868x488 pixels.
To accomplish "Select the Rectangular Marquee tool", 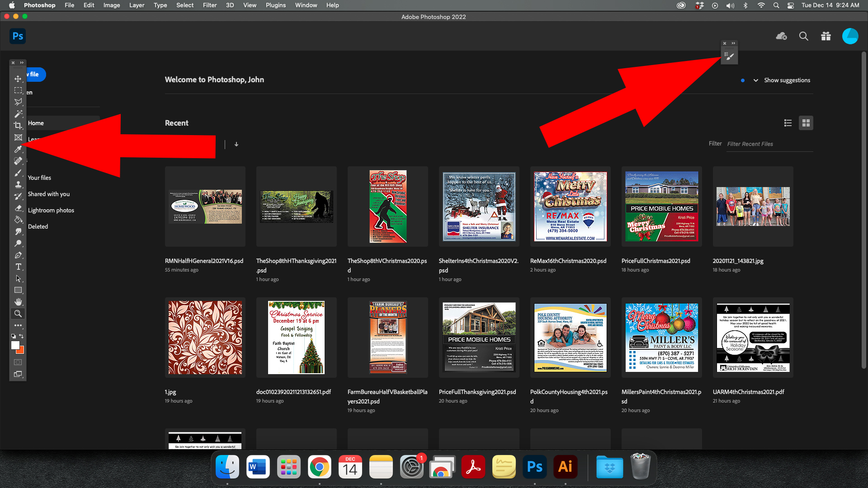I will pos(18,90).
